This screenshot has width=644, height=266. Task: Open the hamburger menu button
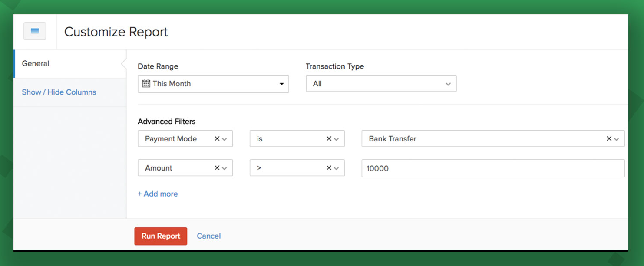click(x=35, y=31)
